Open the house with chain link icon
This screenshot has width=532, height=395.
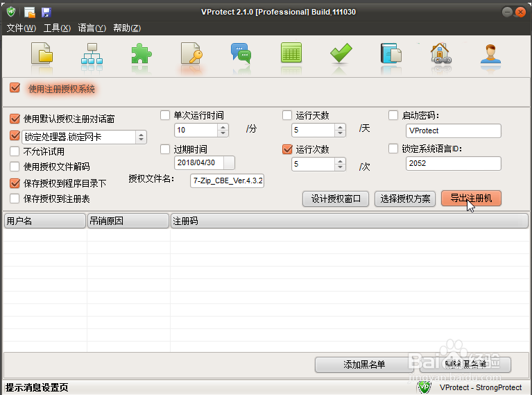point(440,53)
